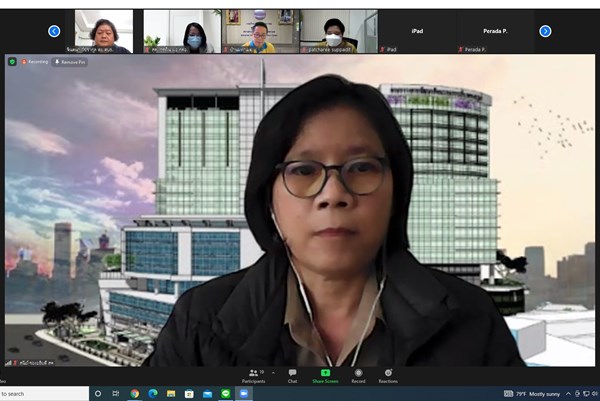Click the Recording indicator
The width and height of the screenshot is (600, 401).
pos(35,62)
